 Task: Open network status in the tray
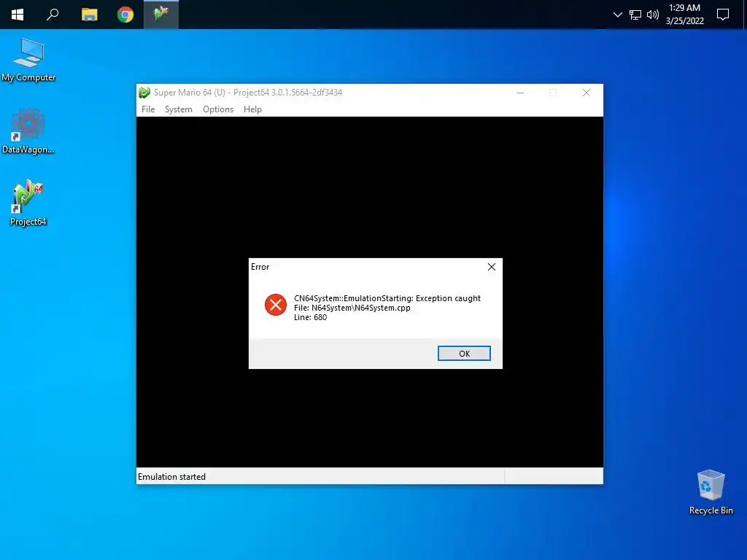click(635, 15)
